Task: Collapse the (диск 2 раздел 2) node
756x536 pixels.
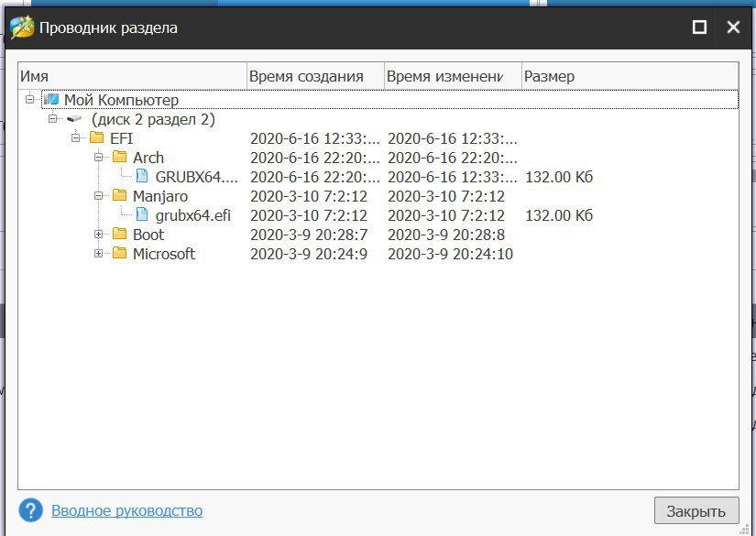Action: [52, 118]
